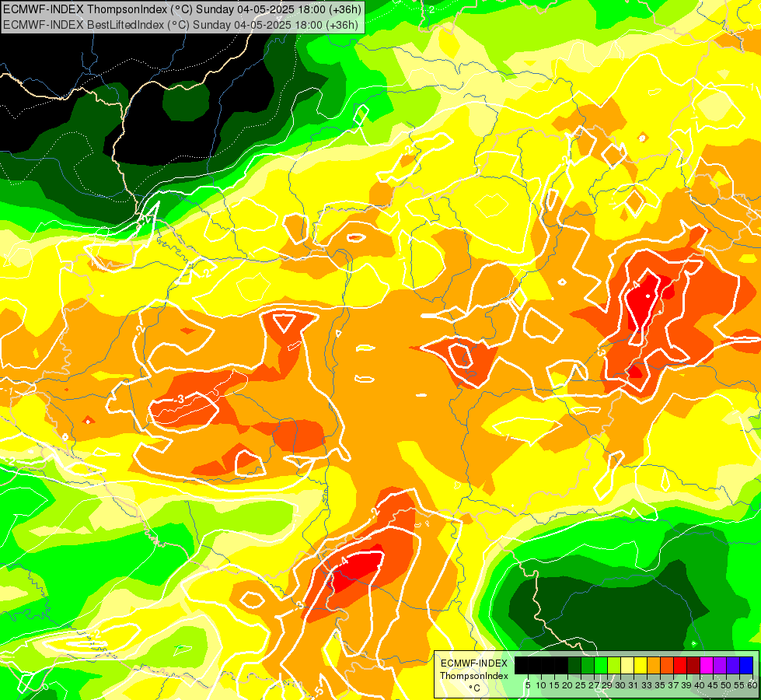
Task: Click the °C unit label in the legend
Action: pos(475,688)
